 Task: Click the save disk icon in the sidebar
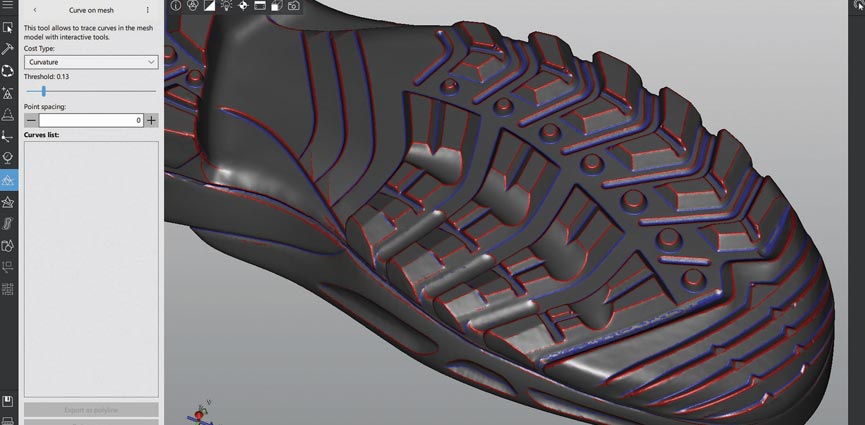point(8,401)
